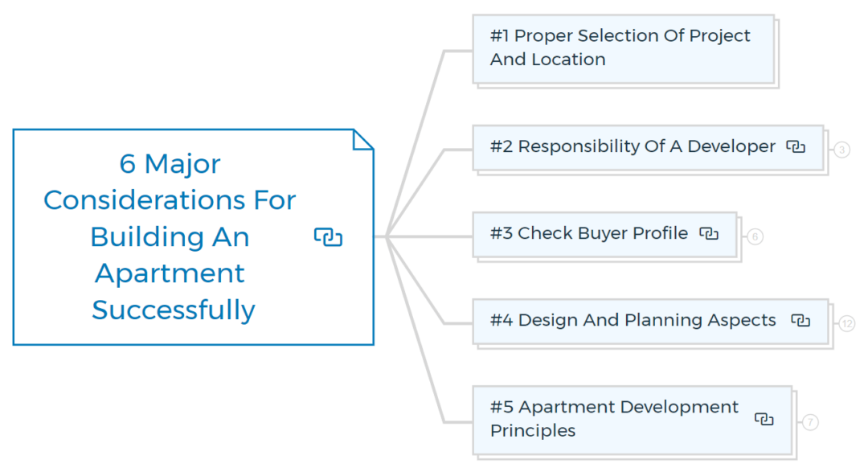Expand 12 subtopics of Design And Planning Aspects
868x472 pixels.
846,324
